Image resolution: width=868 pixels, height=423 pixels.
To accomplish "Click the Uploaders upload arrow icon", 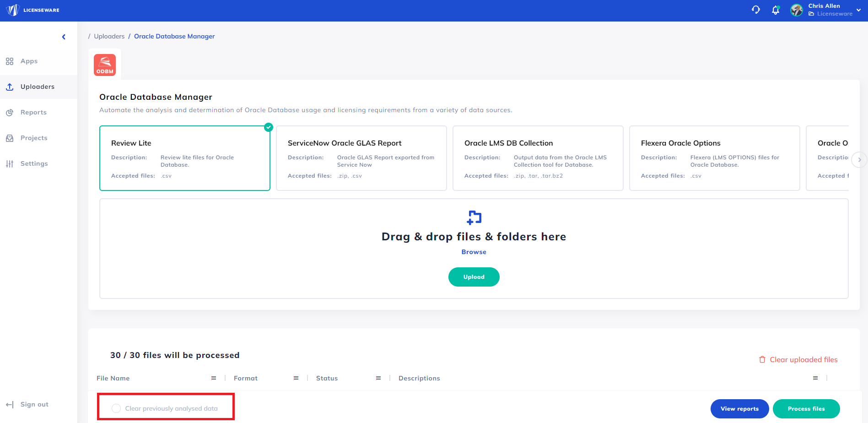I will [10, 87].
